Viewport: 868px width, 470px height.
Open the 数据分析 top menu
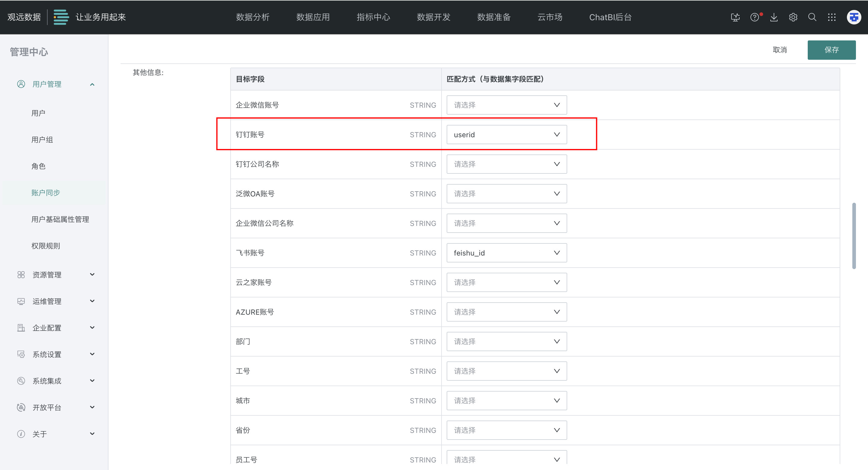tap(252, 17)
